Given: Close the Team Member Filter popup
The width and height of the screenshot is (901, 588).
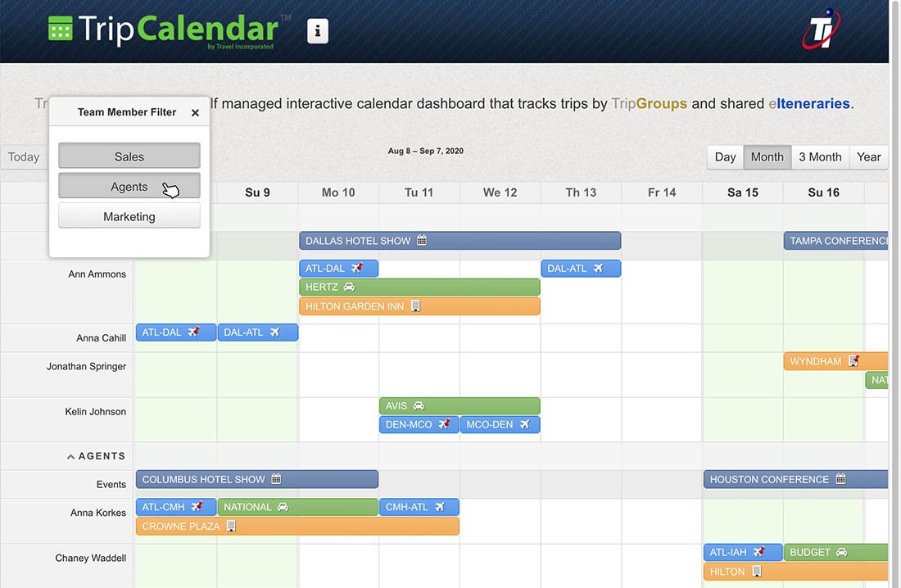Looking at the screenshot, I should pyautogui.click(x=195, y=113).
